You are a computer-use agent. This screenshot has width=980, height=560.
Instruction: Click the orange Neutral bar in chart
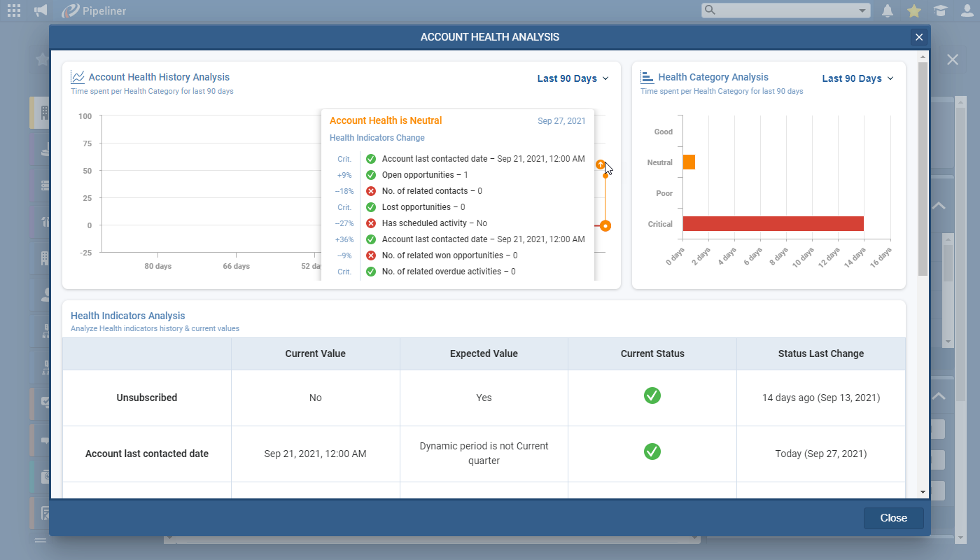689,162
